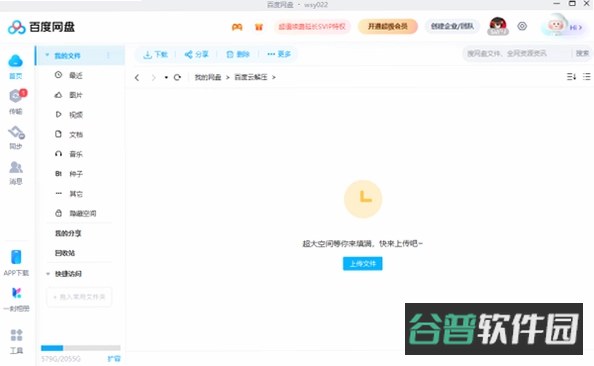Switch view with the list view icon

tap(586, 77)
